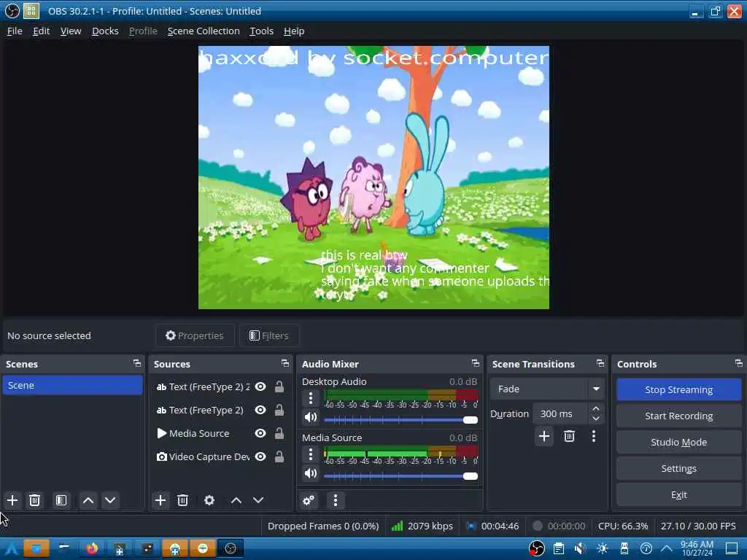
Task: Mute Media Source speaker icon
Action: click(311, 473)
